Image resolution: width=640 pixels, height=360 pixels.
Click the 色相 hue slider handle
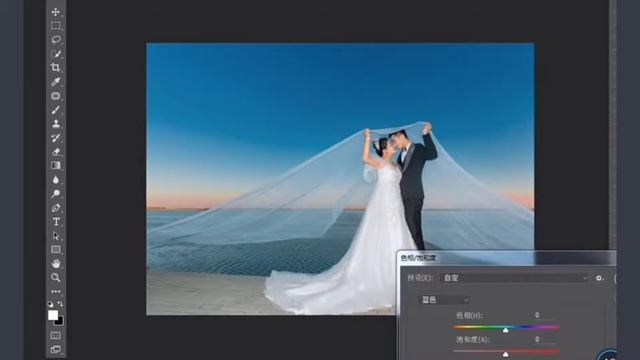click(506, 330)
